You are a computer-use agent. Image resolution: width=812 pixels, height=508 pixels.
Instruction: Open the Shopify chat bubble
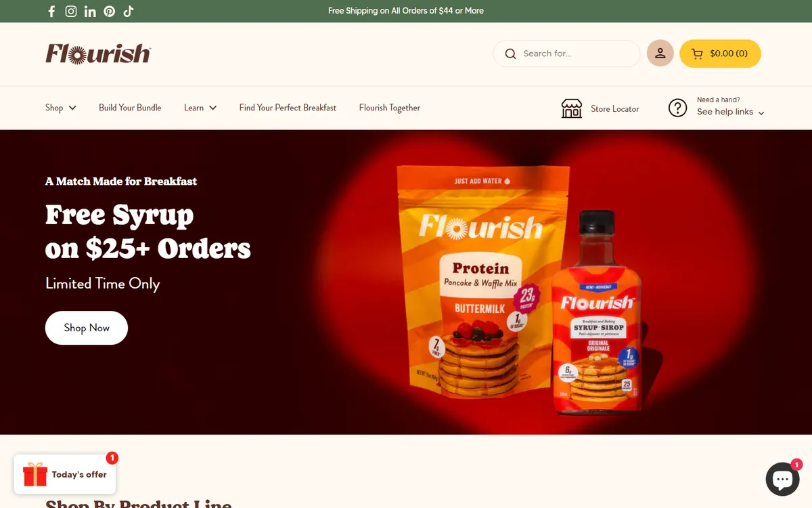[783, 480]
